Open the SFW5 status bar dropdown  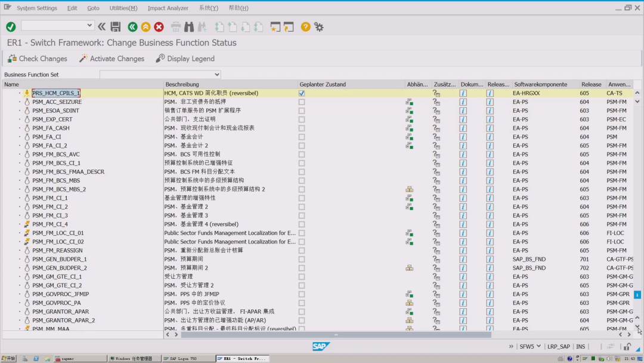pos(538,346)
